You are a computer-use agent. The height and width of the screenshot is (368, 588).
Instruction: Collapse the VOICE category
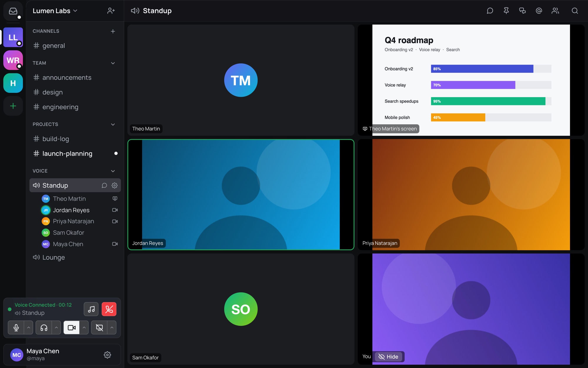113,171
